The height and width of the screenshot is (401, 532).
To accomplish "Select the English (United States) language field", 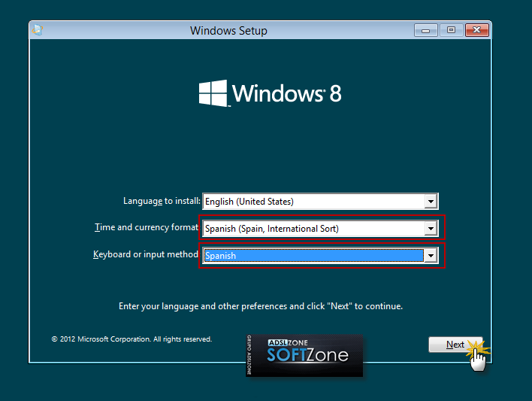I will coord(313,202).
